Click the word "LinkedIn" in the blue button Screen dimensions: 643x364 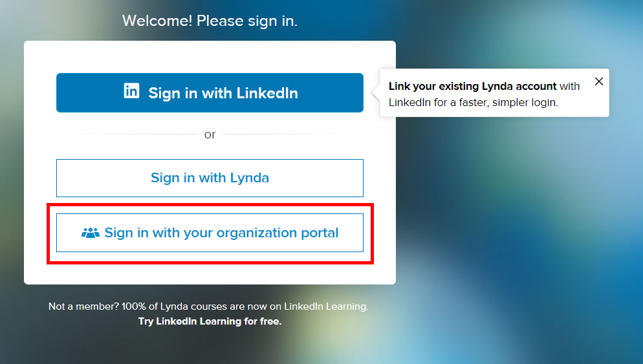267,93
